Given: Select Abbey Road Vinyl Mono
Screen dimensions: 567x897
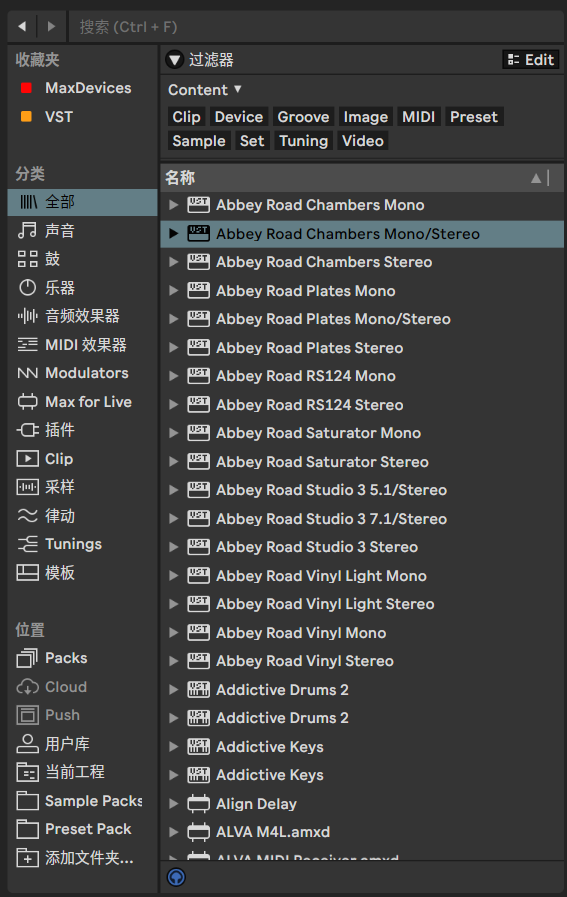Looking at the screenshot, I should pos(362,633).
